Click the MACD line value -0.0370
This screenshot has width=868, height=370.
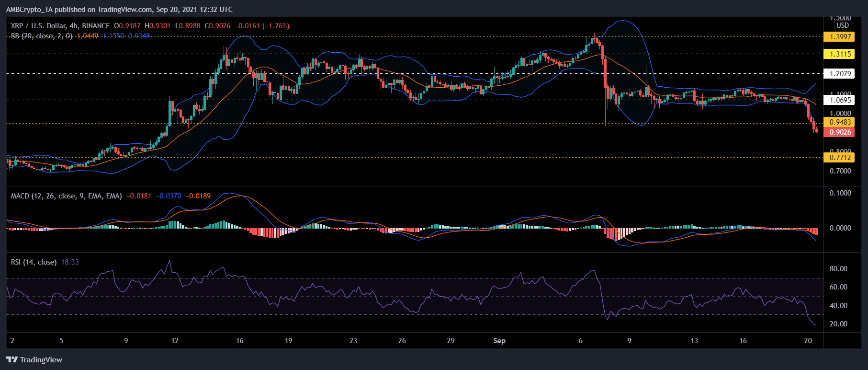tap(169, 196)
